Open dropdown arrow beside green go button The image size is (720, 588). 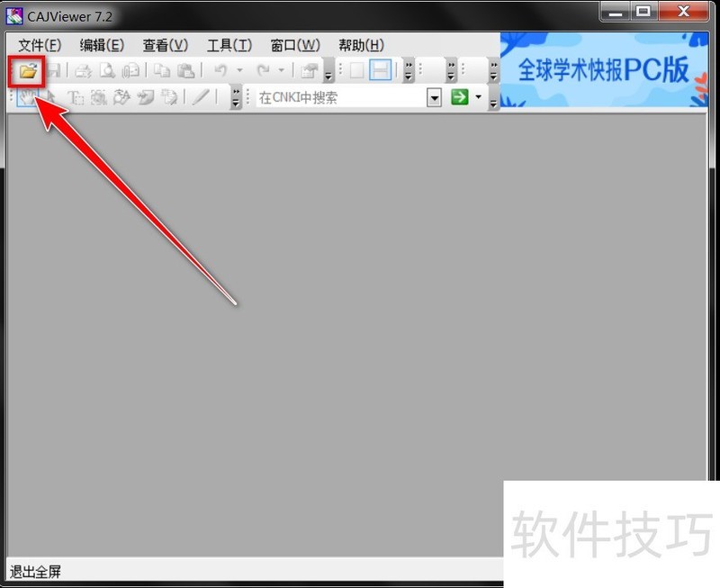click(479, 97)
